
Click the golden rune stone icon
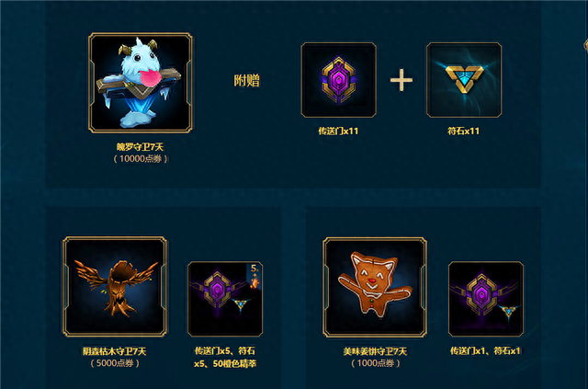(464, 80)
